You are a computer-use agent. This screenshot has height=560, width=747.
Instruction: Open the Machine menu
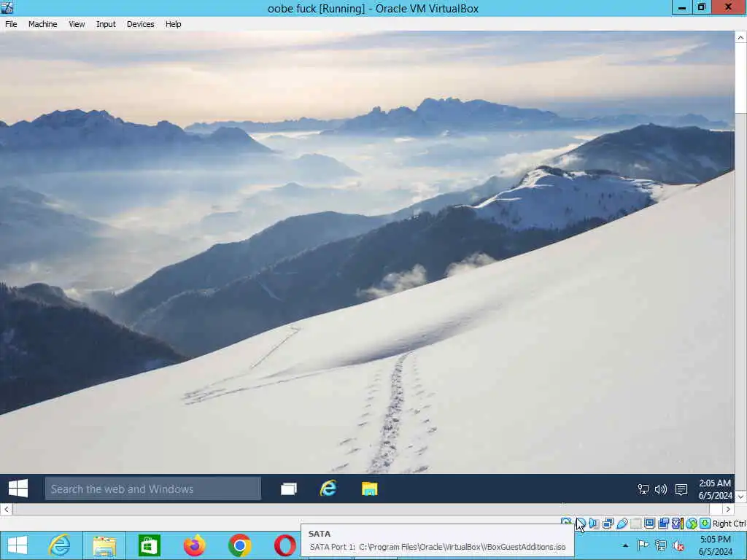(42, 24)
